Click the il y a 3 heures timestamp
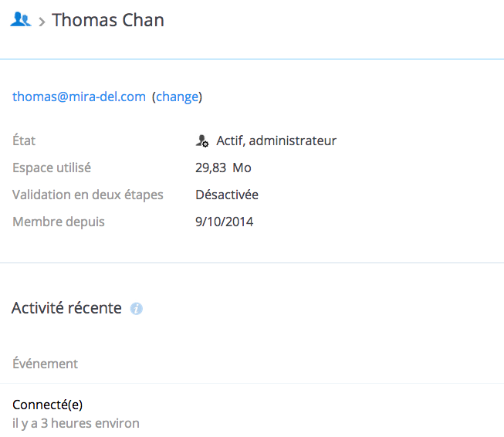Viewport: 504px width, 437px height. point(76,423)
